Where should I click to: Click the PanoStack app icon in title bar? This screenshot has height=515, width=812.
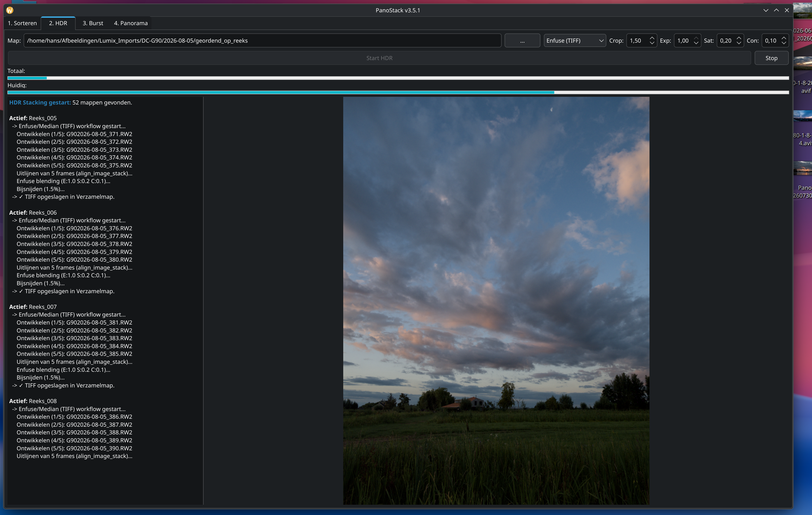pyautogui.click(x=10, y=10)
